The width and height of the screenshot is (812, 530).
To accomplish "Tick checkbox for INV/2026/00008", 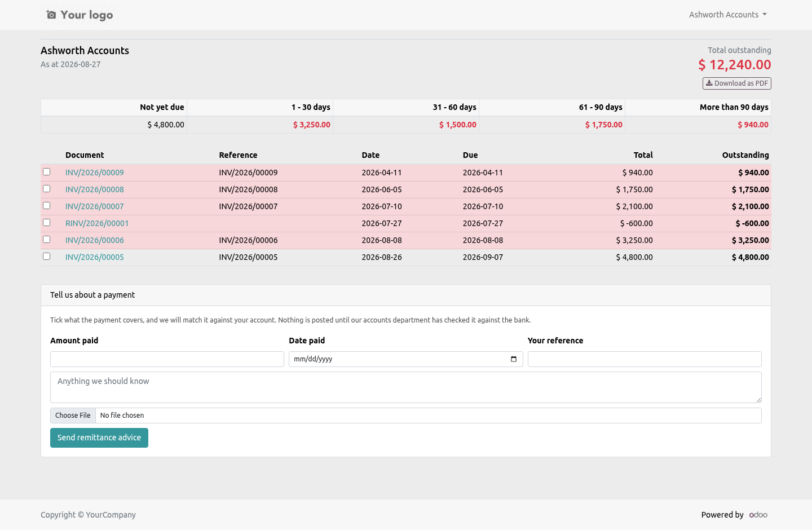I will click(x=47, y=189).
